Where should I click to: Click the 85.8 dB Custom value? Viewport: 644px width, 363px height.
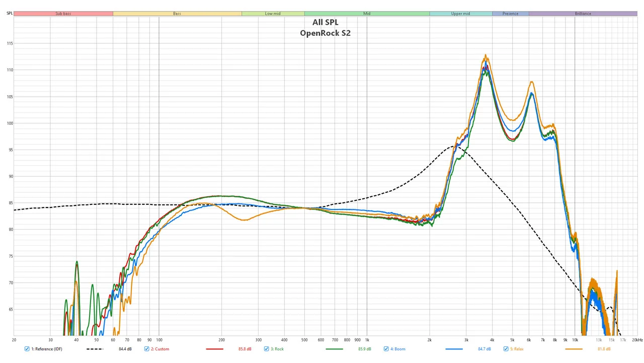click(x=245, y=349)
